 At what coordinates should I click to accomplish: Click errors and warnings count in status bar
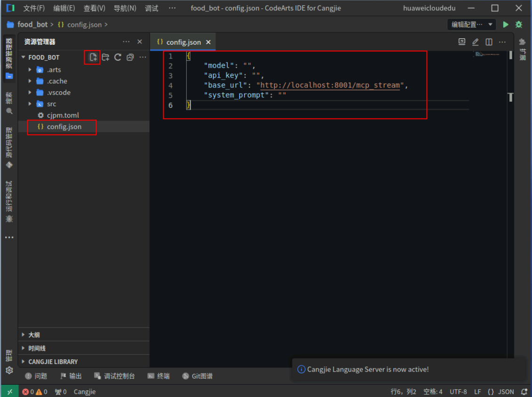35,391
